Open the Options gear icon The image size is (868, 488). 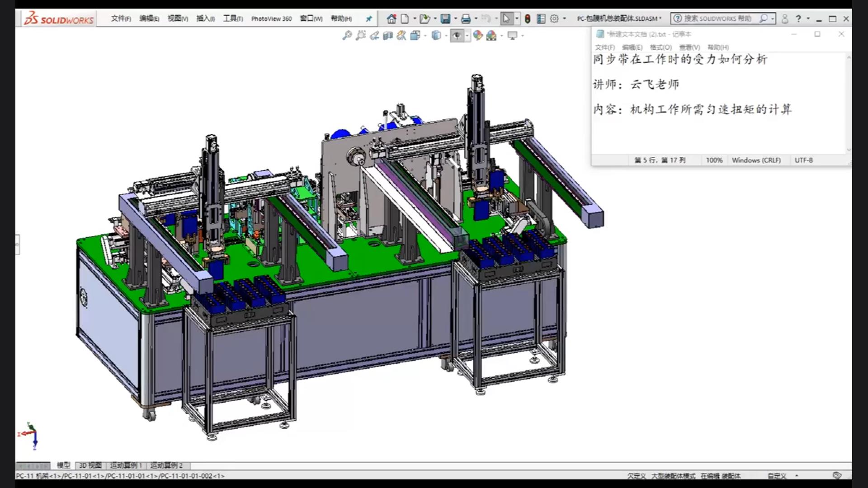554,19
